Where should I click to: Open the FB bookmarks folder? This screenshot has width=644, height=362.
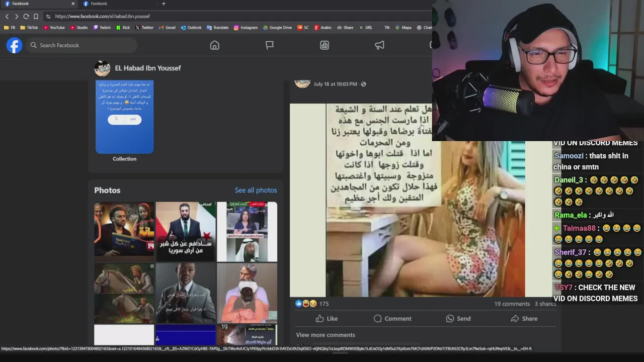click(x=10, y=28)
